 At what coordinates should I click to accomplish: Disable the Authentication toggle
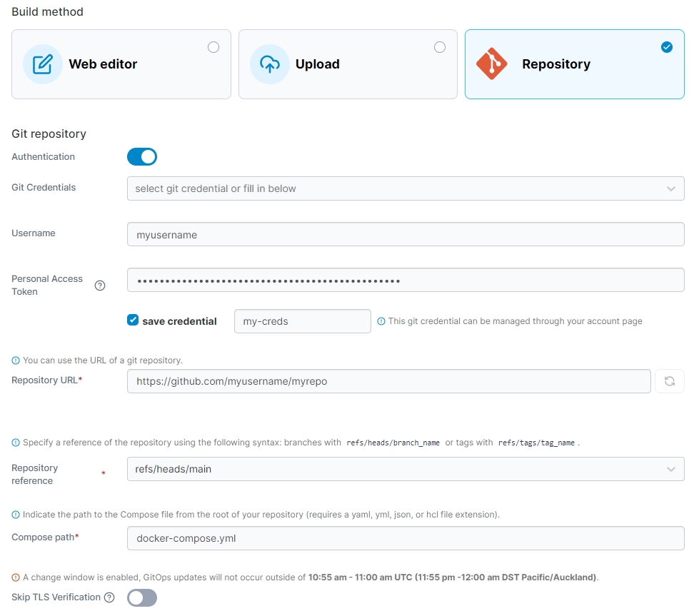(x=141, y=157)
